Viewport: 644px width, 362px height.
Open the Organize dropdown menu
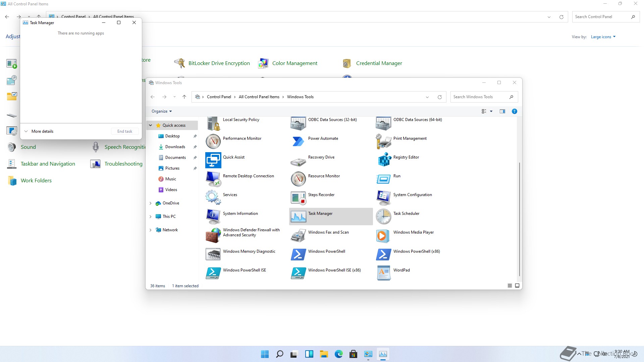(162, 111)
